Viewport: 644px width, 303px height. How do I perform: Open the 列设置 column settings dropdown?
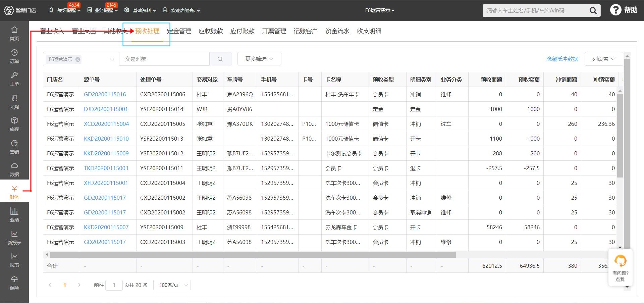point(603,59)
